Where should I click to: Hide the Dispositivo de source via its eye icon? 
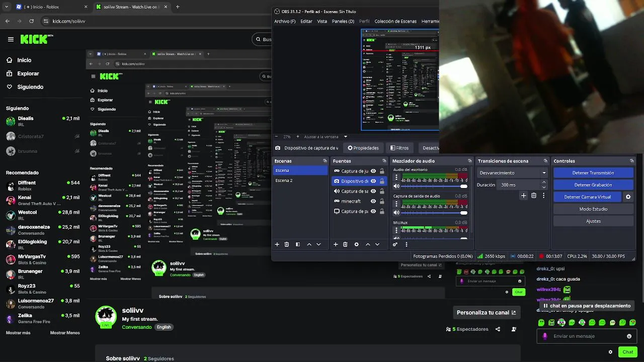pyautogui.click(x=373, y=181)
